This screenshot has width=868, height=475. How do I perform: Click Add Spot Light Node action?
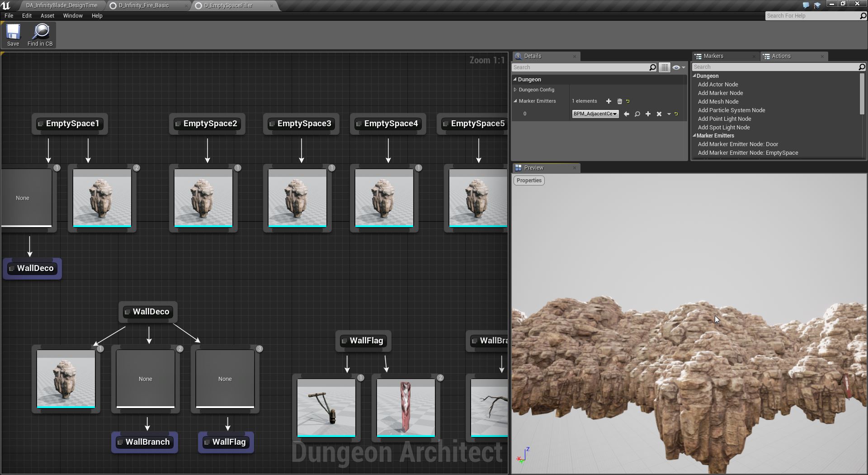click(x=724, y=128)
